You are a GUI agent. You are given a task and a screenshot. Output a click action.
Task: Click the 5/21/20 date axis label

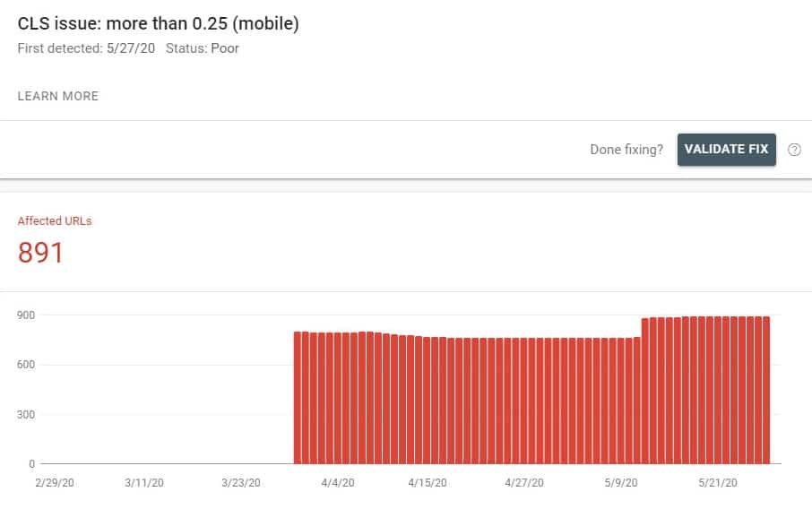(x=718, y=483)
